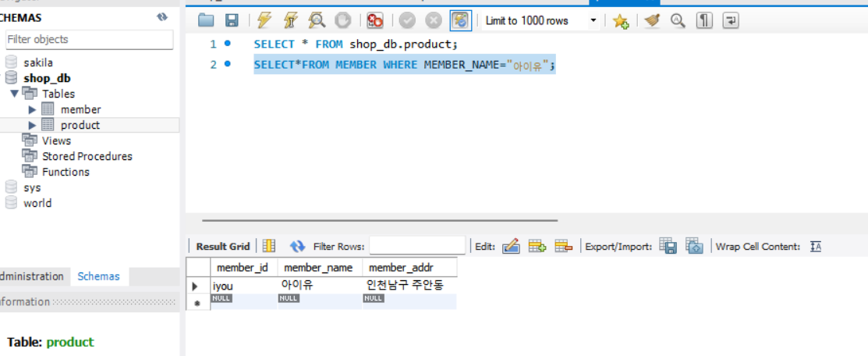This screenshot has width=868, height=356.
Task: Save snippet with star plus icon
Action: click(621, 21)
